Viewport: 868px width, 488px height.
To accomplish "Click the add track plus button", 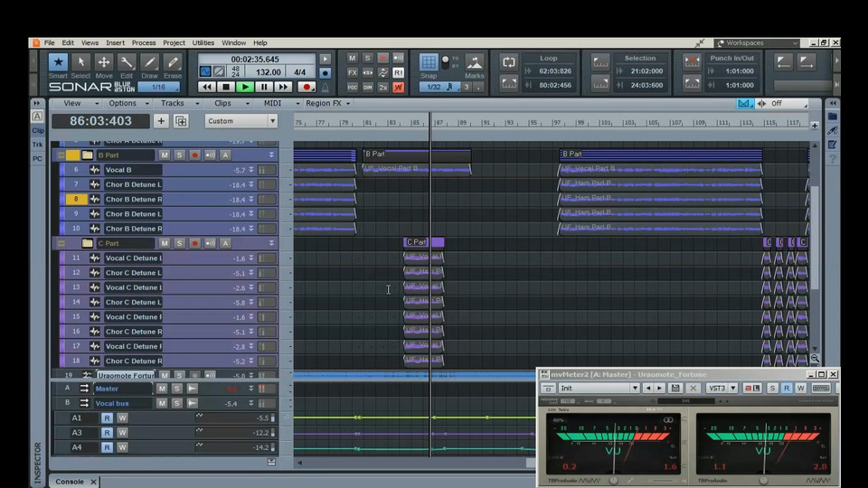I will click(x=161, y=121).
